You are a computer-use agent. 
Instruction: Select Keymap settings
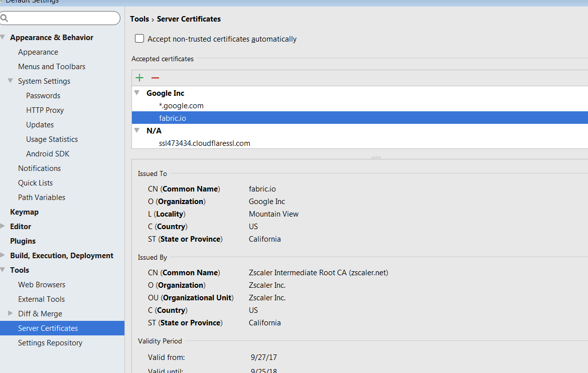click(x=25, y=212)
